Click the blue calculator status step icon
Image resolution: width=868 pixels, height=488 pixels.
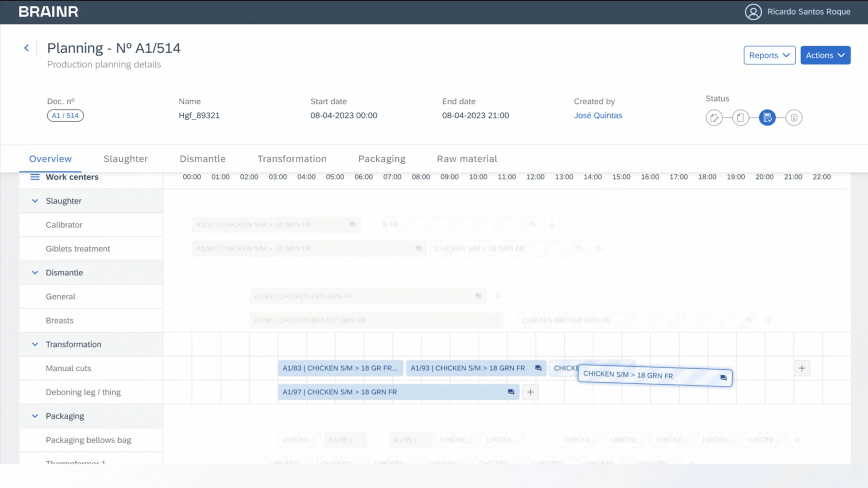768,118
